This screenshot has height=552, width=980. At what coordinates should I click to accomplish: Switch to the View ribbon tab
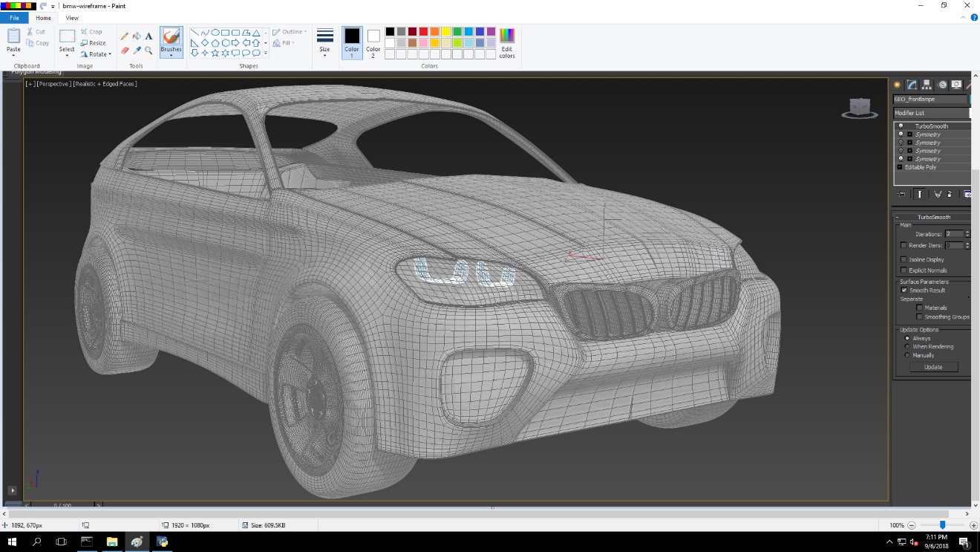[72, 18]
